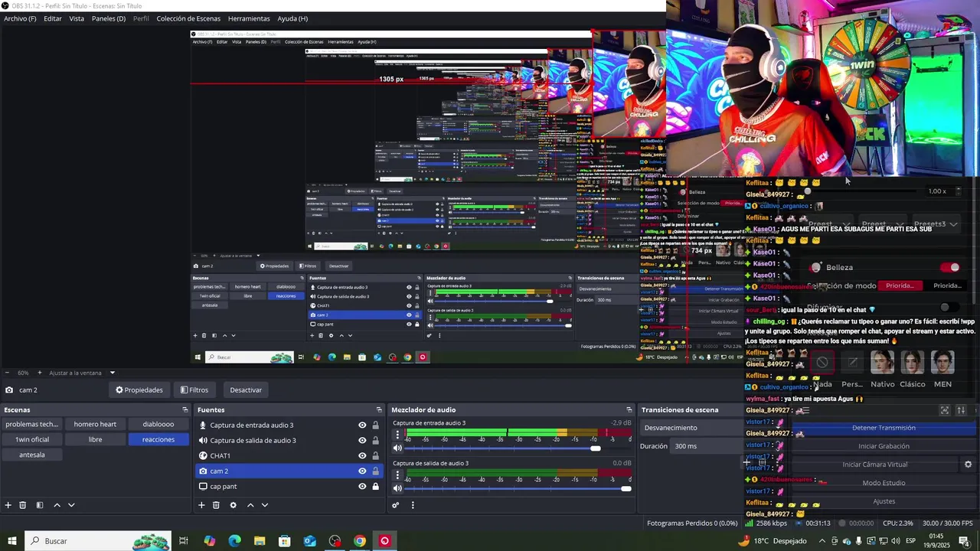Image resolution: width=980 pixels, height=551 pixels.
Task: Select the 1win oficial scene
Action: tap(32, 439)
